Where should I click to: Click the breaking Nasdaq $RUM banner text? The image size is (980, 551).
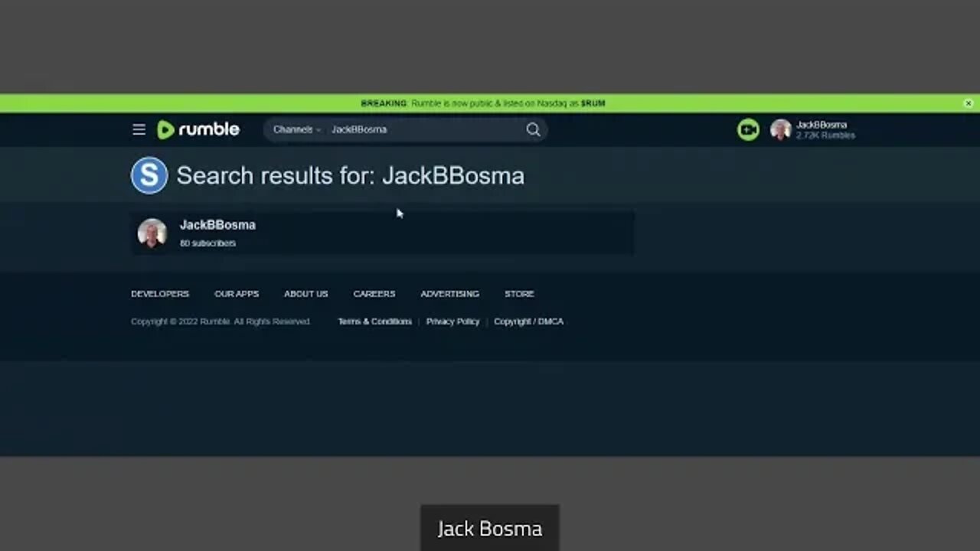tap(483, 103)
